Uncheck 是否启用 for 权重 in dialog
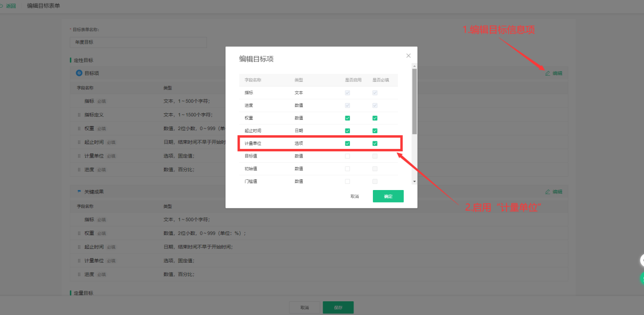The height and width of the screenshot is (315, 644). 347,118
